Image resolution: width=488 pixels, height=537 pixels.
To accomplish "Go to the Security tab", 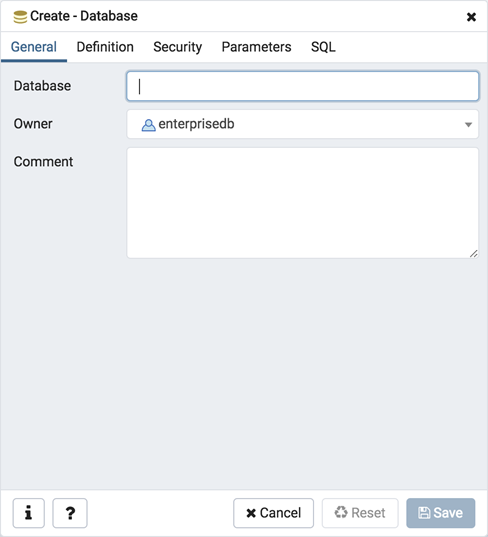I will (177, 47).
